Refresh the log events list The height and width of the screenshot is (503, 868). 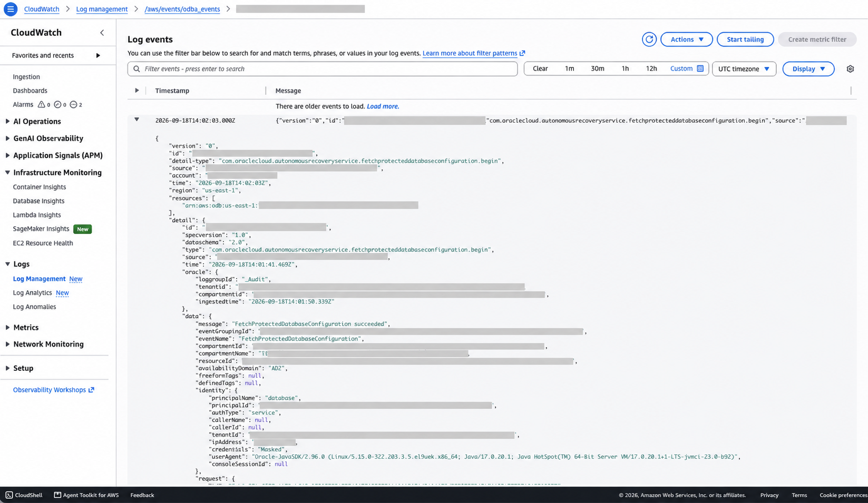coord(649,40)
